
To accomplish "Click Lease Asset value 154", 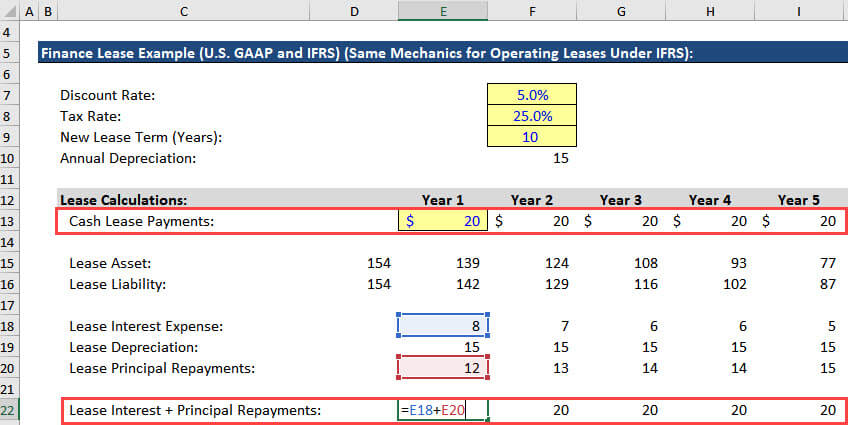I will tap(379, 263).
